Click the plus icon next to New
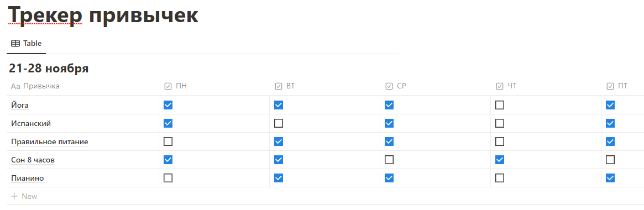This screenshot has width=644, height=210. (14, 196)
